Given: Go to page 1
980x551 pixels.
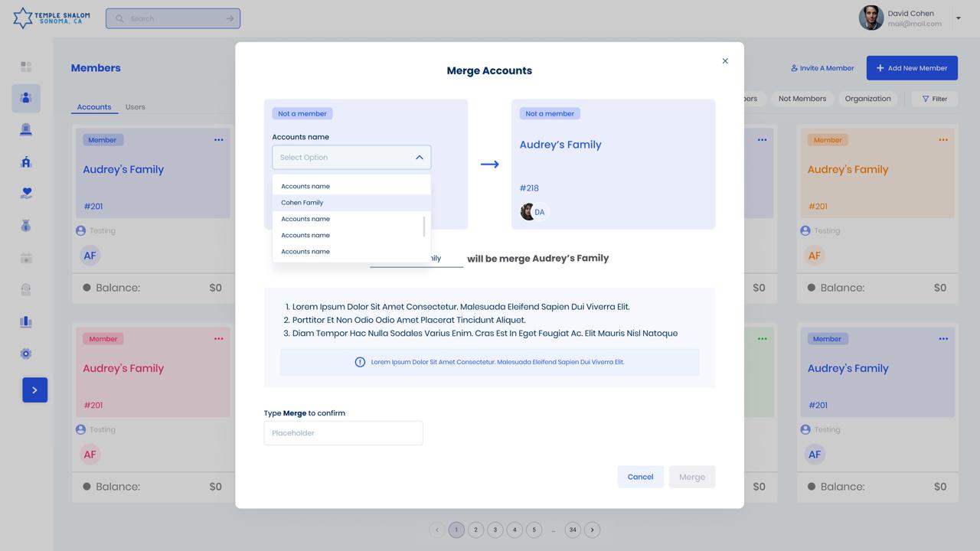Looking at the screenshot, I should coord(456,530).
